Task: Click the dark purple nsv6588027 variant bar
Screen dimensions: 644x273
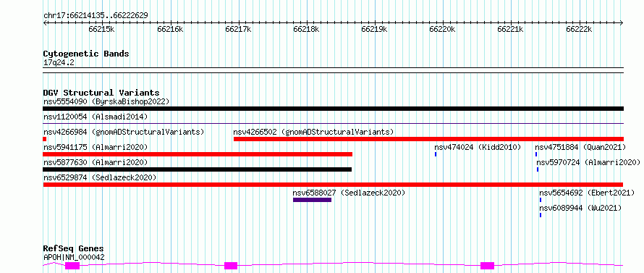Action: click(312, 200)
